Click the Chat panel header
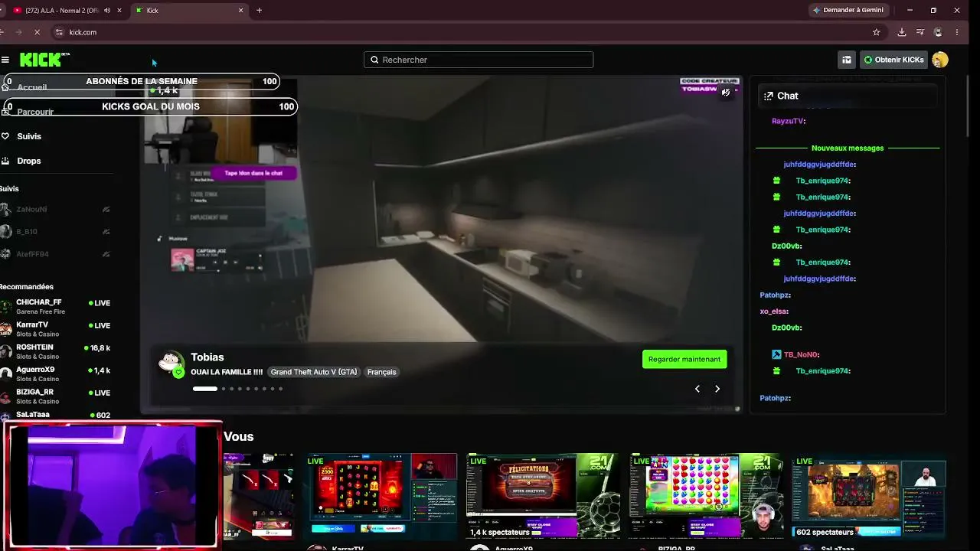This screenshot has height=551, width=980. pos(848,96)
